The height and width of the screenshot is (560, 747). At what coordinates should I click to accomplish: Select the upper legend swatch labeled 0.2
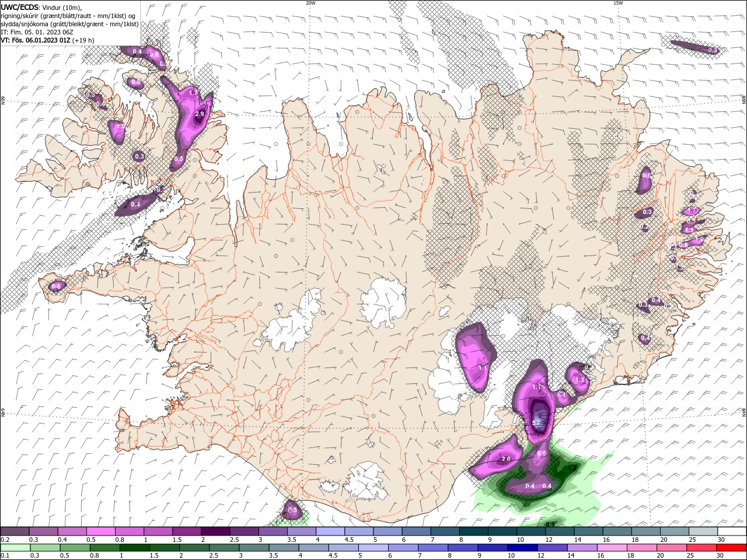coord(15,531)
